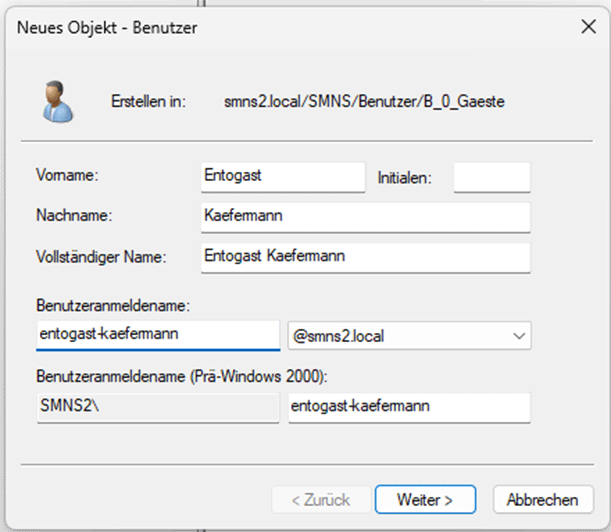Click the greyed-out Zurück button
The width and height of the screenshot is (611, 532).
(319, 498)
